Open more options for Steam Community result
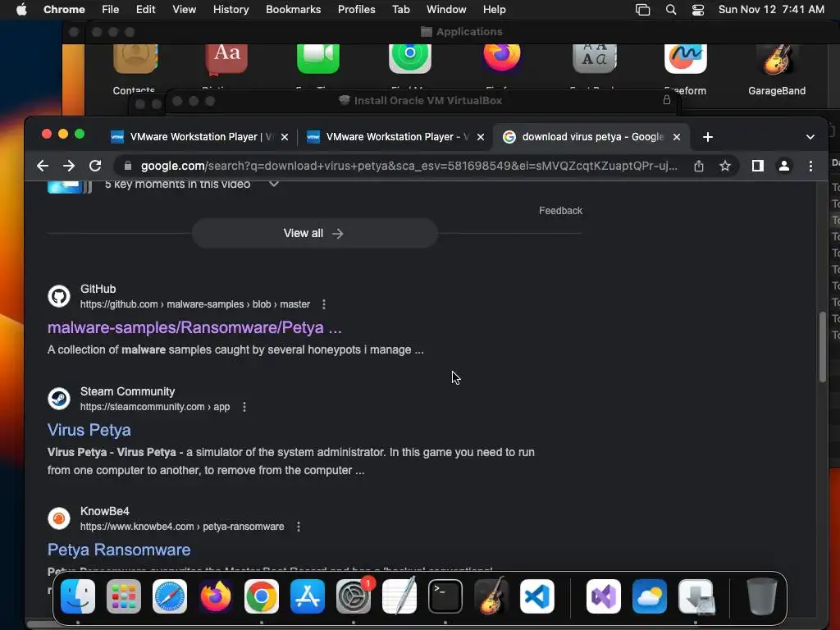 [244, 407]
